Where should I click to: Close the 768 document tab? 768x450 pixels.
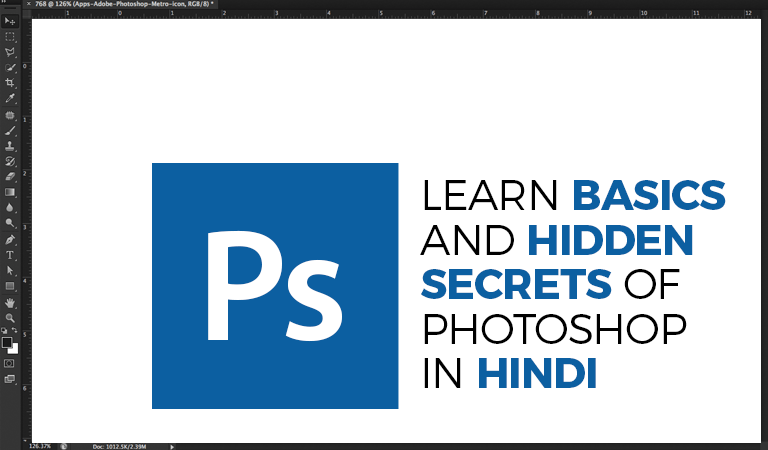click(x=28, y=4)
